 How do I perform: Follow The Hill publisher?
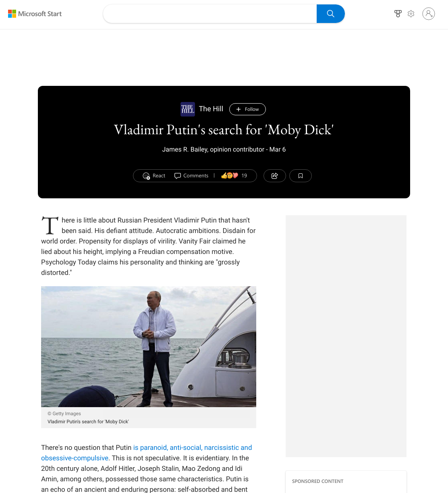[x=247, y=109]
